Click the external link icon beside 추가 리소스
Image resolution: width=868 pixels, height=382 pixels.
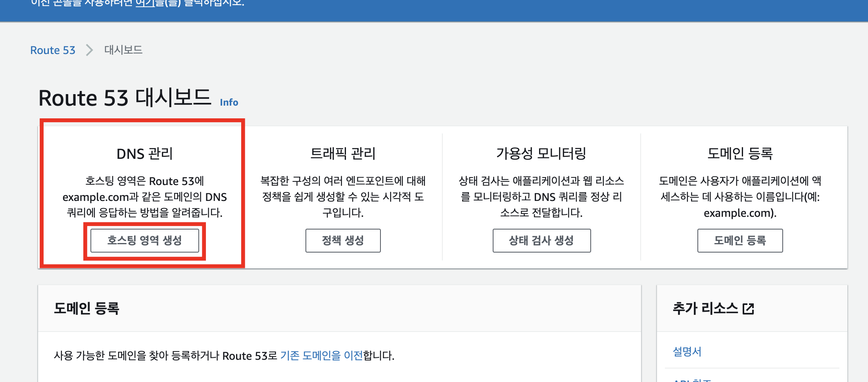pyautogui.click(x=748, y=309)
